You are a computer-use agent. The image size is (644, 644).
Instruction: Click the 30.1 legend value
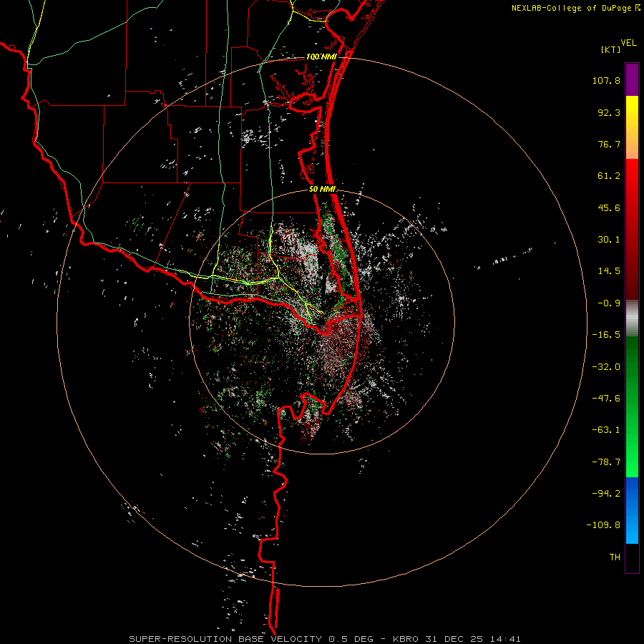click(609, 240)
